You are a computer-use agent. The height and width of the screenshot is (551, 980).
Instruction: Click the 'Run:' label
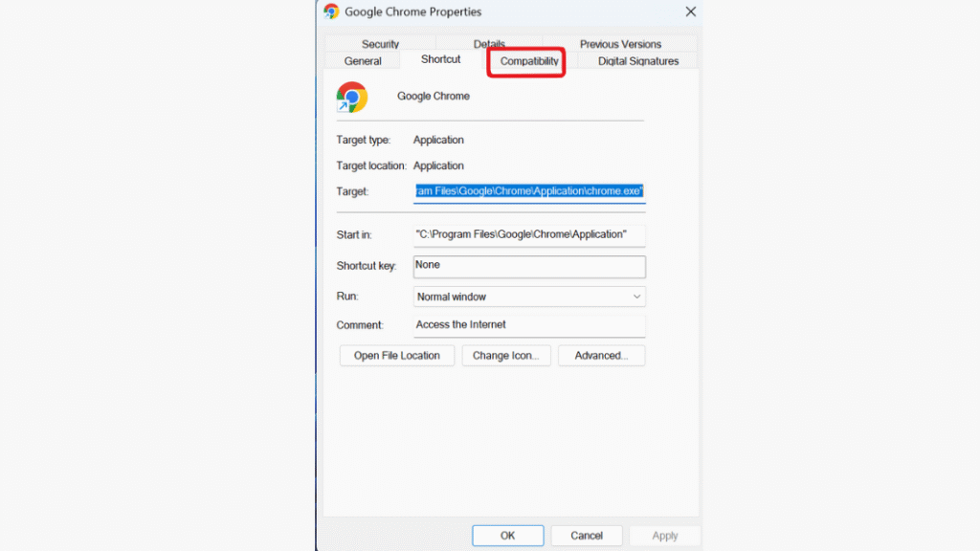click(346, 297)
